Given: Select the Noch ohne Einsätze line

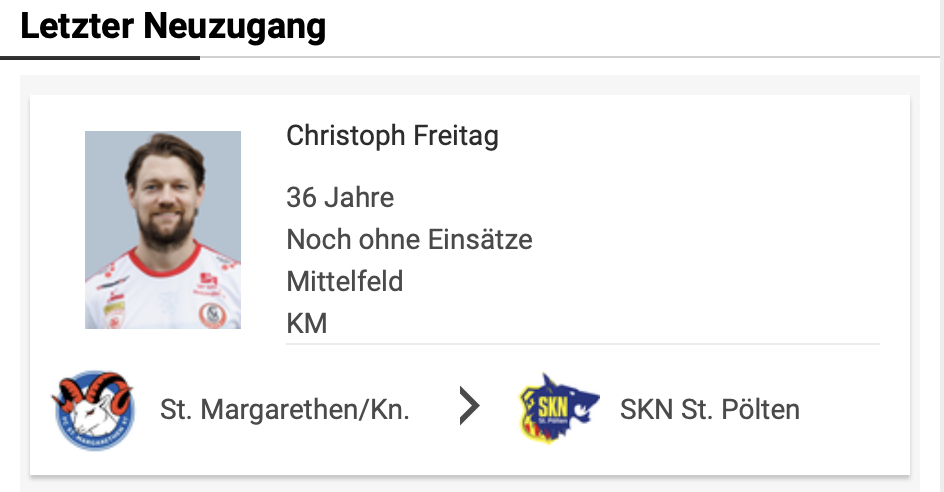Looking at the screenshot, I should [409, 239].
